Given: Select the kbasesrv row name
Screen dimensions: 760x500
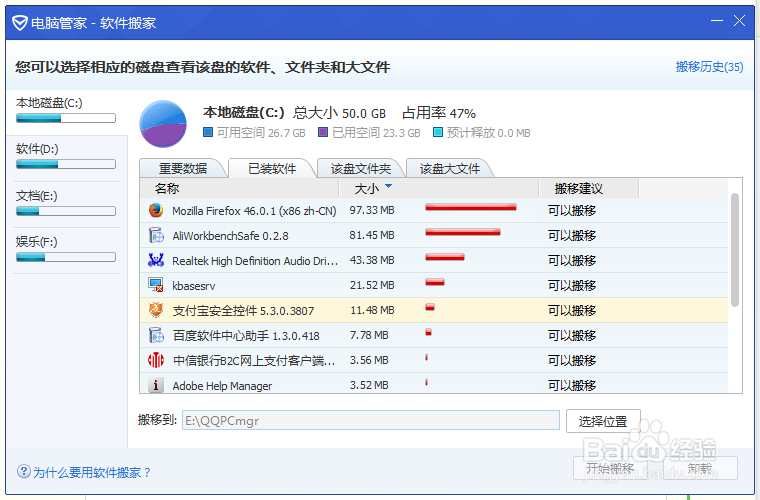Looking at the screenshot, I should point(193,286).
